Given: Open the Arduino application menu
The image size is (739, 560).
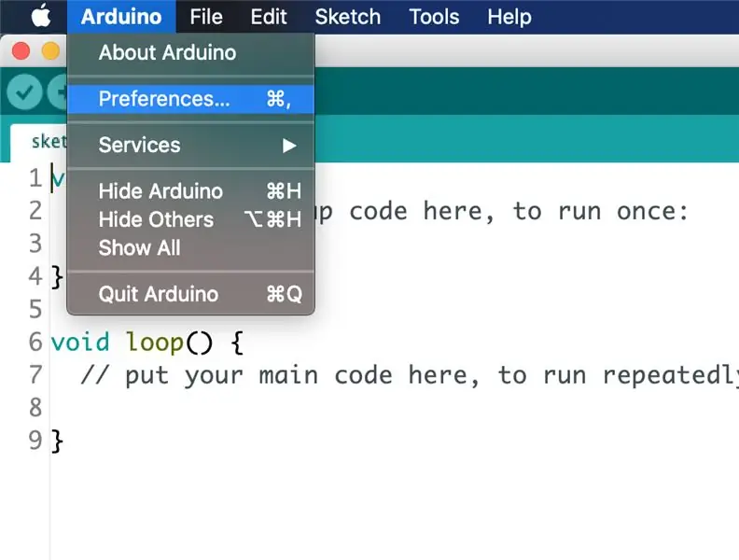Looking at the screenshot, I should point(121,17).
